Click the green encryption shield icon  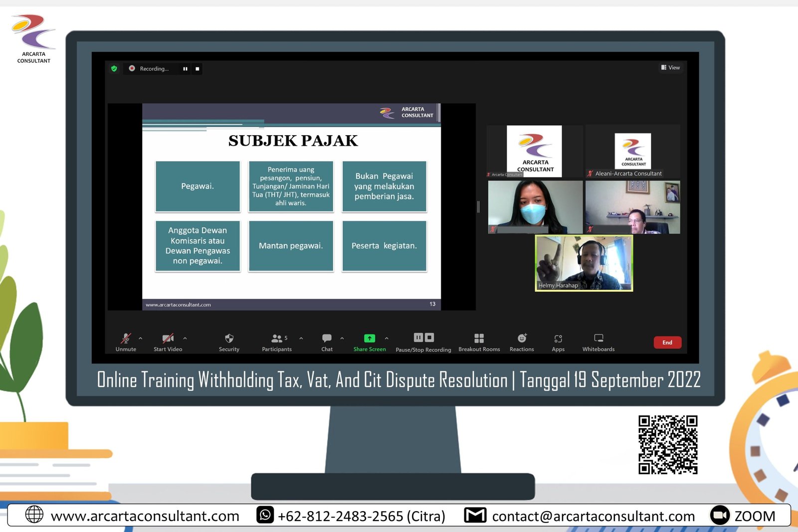(x=114, y=69)
